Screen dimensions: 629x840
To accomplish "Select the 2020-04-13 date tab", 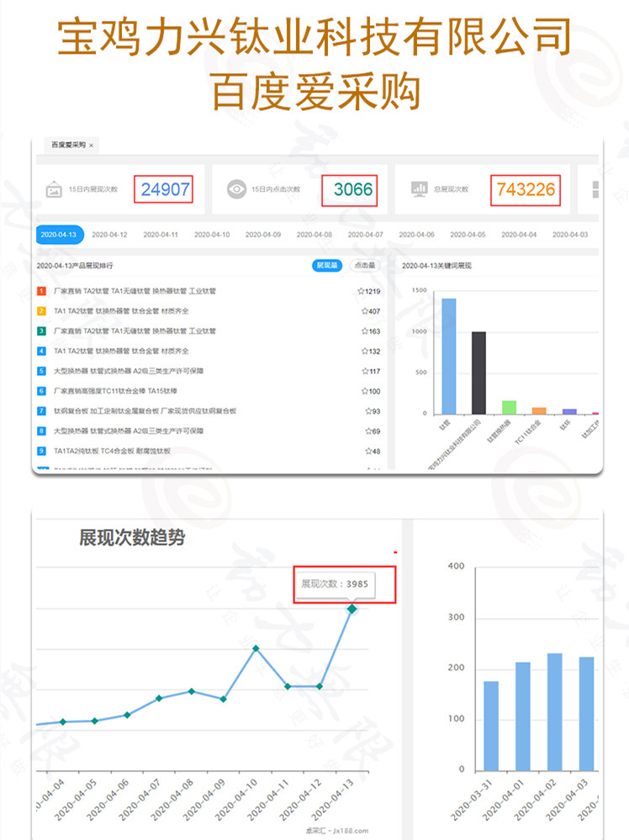I will pyautogui.click(x=59, y=235).
